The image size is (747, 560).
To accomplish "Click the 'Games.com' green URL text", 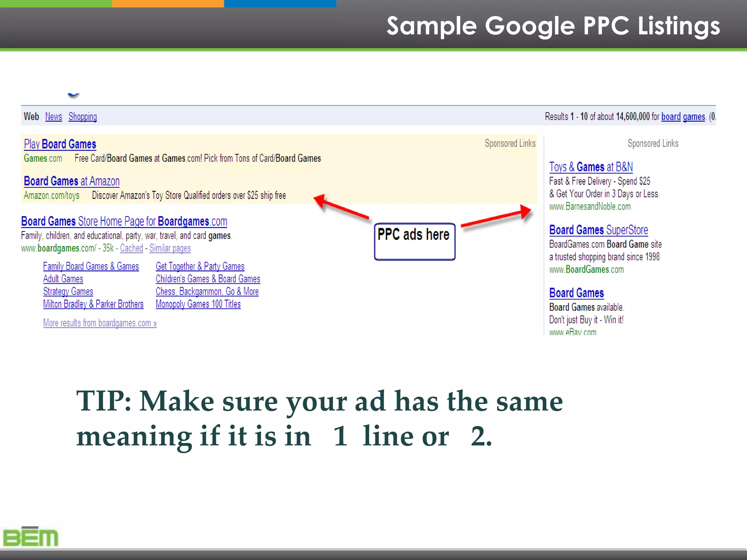I will tap(43, 159).
